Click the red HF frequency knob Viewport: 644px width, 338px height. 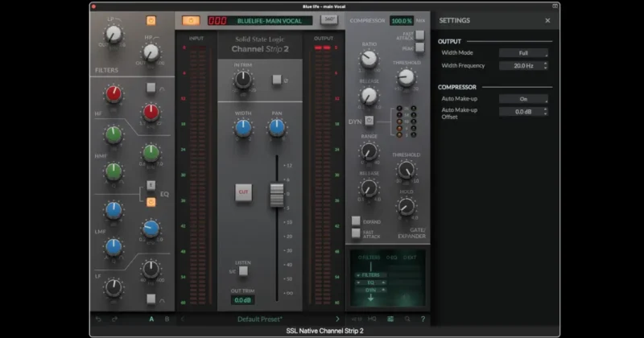(151, 113)
